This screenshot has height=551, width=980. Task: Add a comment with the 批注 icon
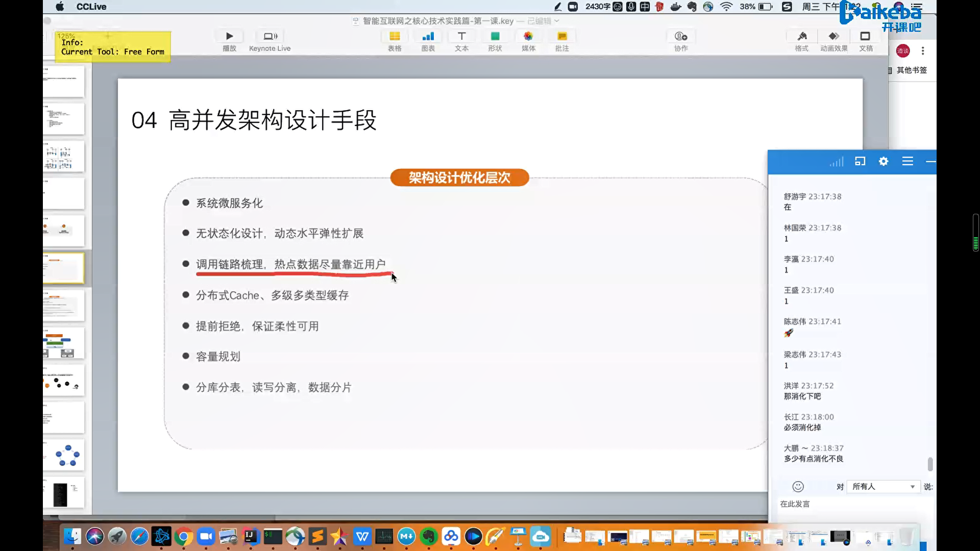(x=562, y=36)
